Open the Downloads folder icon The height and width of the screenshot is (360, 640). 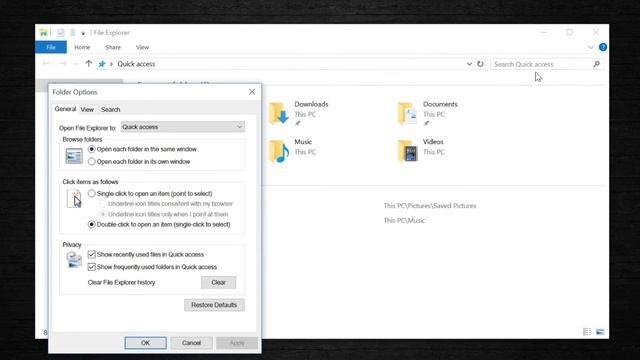pos(278,113)
